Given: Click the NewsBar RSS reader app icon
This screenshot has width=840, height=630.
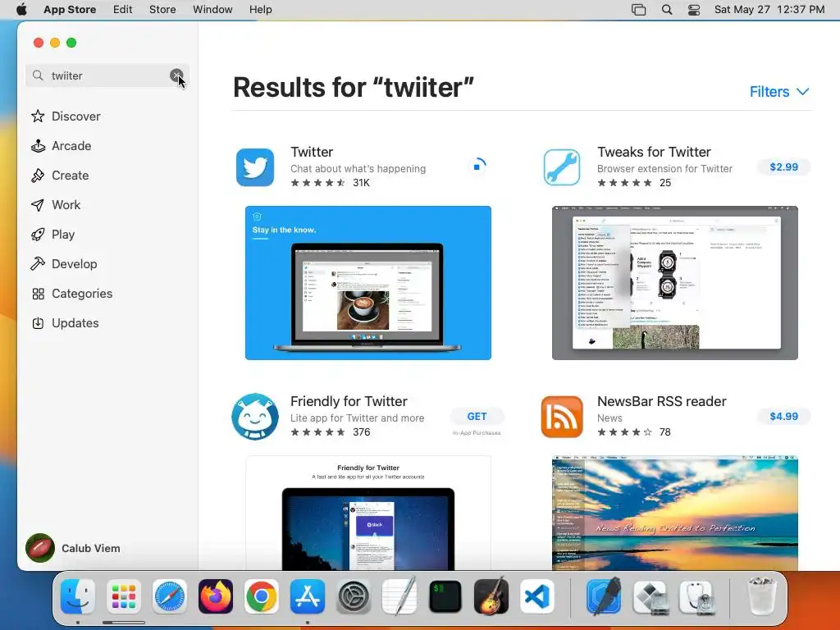Looking at the screenshot, I should click(x=561, y=416).
